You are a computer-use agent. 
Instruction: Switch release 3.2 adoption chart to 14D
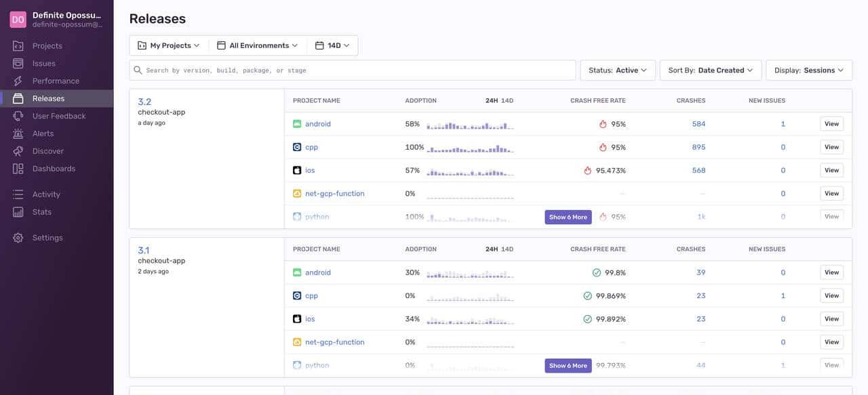point(507,100)
